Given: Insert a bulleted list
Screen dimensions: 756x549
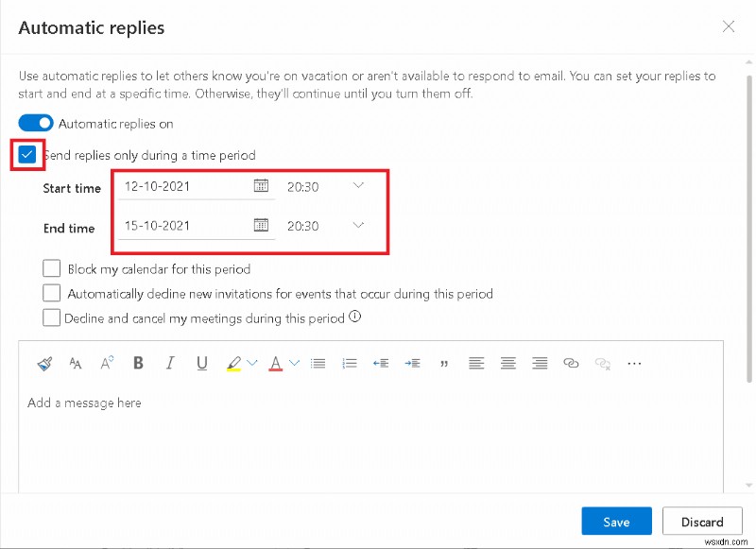Looking at the screenshot, I should click(x=318, y=363).
